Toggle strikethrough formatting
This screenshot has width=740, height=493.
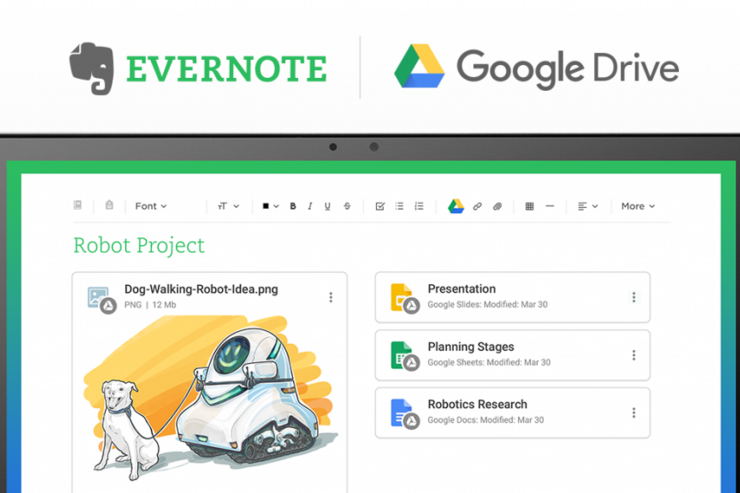347,206
